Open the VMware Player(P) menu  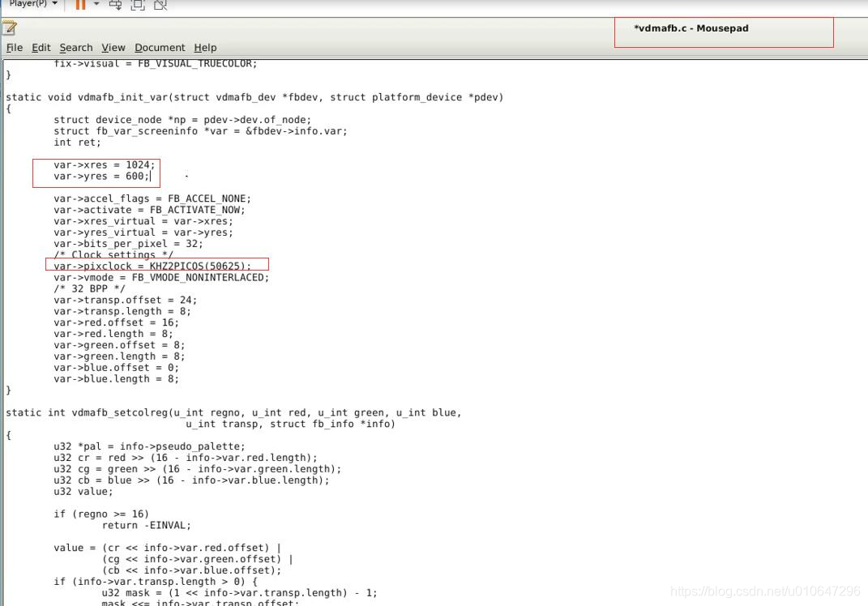33,3
